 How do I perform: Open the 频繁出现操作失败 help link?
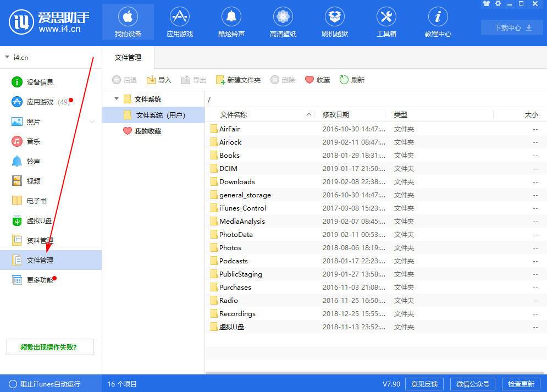[49, 346]
